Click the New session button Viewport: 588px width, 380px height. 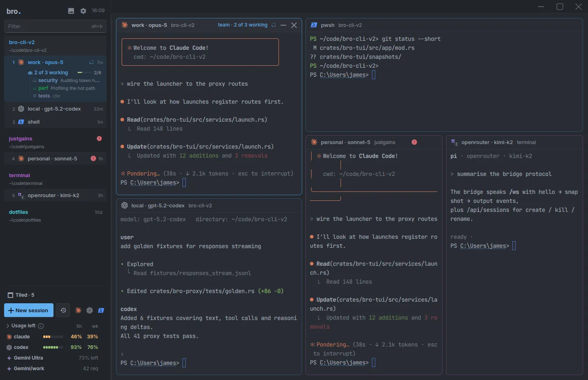click(x=29, y=310)
